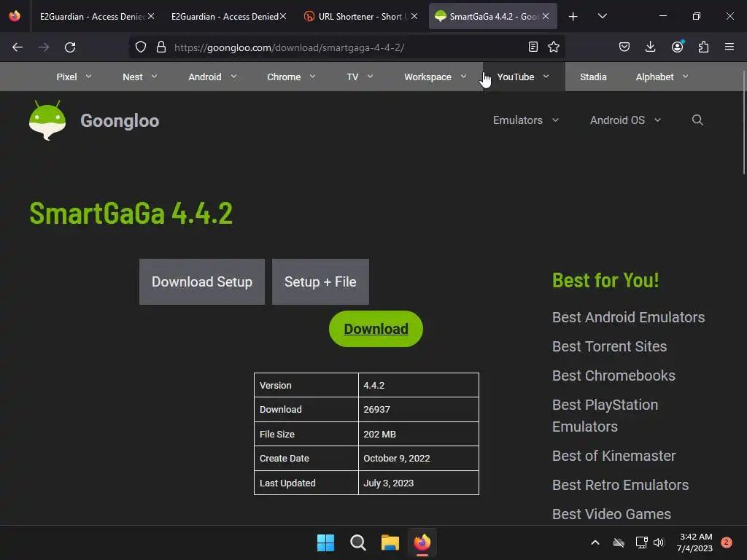The image size is (747, 560).
Task: Open Best Android Emulators link
Action: tap(628, 317)
